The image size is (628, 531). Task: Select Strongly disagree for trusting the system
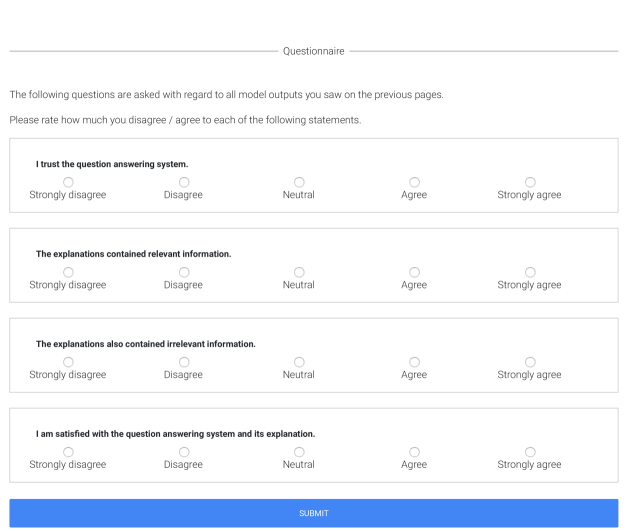pyautogui.click(x=67, y=181)
